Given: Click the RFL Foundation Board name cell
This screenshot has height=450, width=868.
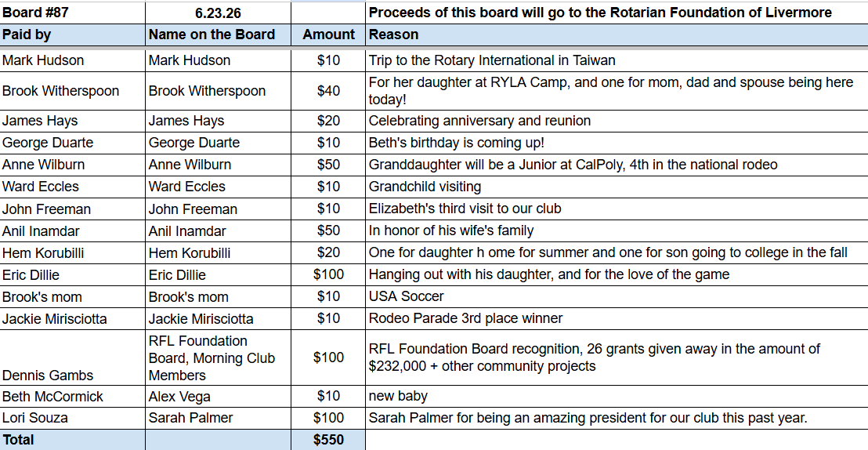Looking at the screenshot, I should 218,357.
